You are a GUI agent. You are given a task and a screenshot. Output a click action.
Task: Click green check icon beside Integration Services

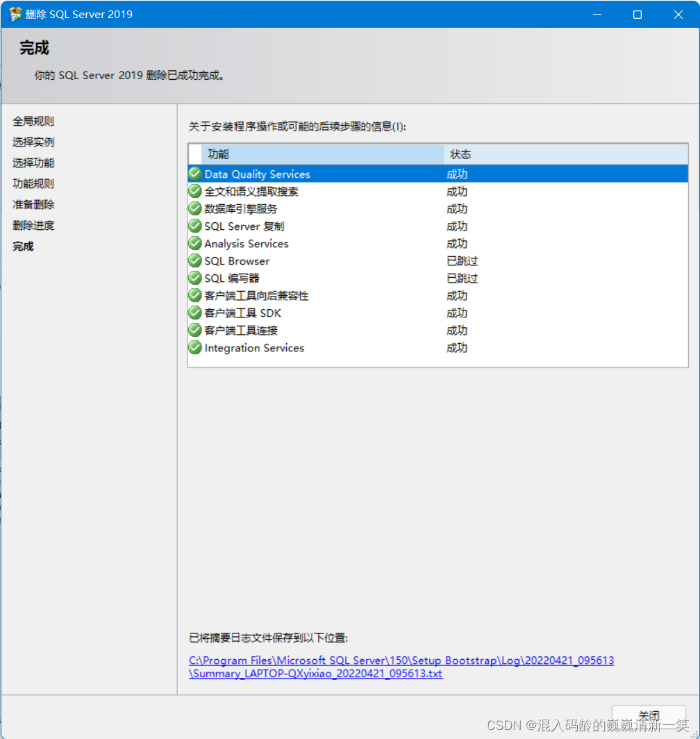point(194,348)
